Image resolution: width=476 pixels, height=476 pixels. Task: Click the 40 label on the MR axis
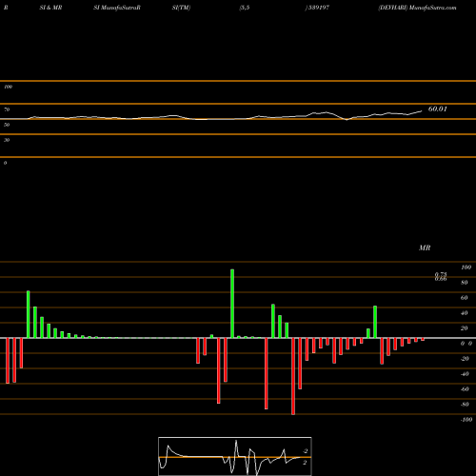point(465,313)
